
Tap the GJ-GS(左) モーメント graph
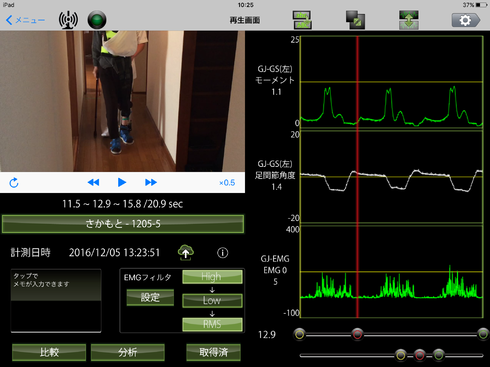click(x=392, y=82)
